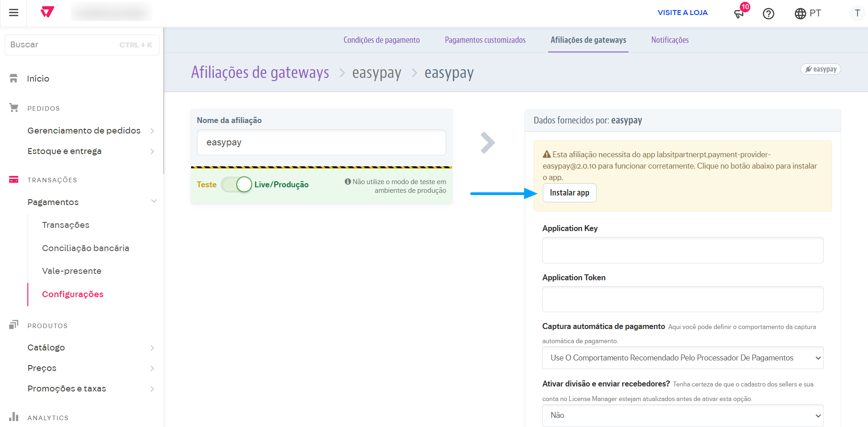Screen dimensions: 868x427
Task: Click the globe language icon
Action: pyautogui.click(x=800, y=14)
